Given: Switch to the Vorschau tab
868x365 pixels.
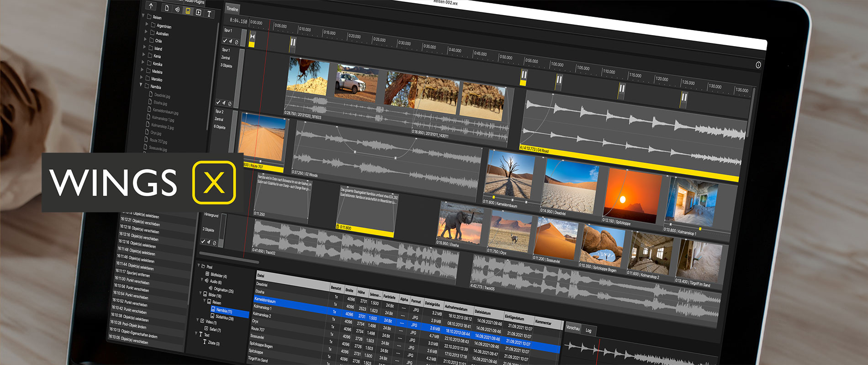Looking at the screenshot, I should [x=573, y=328].
